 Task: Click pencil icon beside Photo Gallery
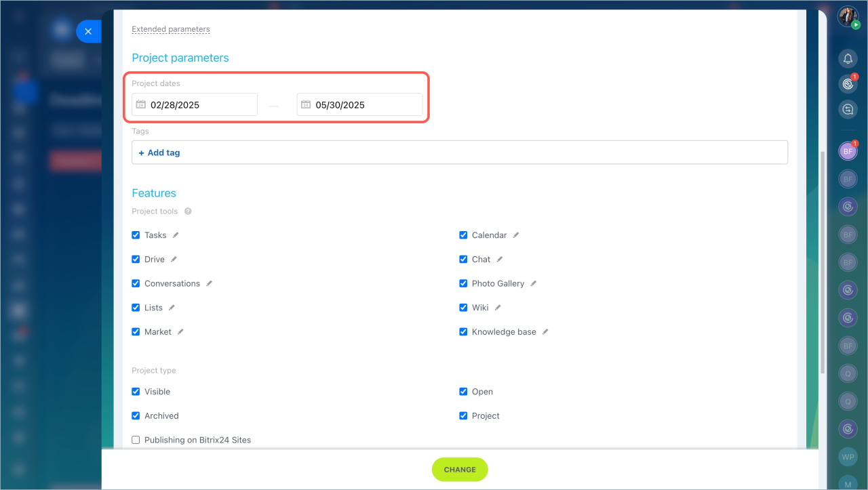[534, 284]
